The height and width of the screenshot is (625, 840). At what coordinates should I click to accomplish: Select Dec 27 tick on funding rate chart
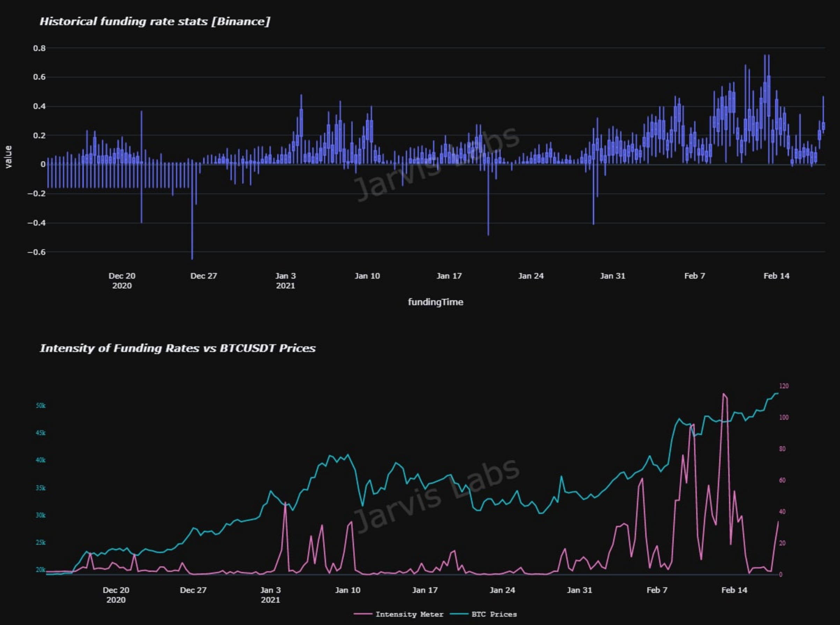[x=204, y=276]
